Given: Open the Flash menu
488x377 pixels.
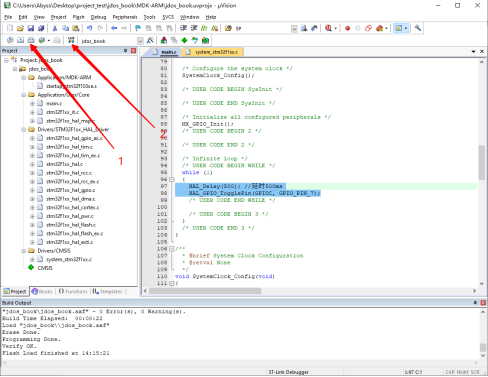Looking at the screenshot, I should (78, 17).
